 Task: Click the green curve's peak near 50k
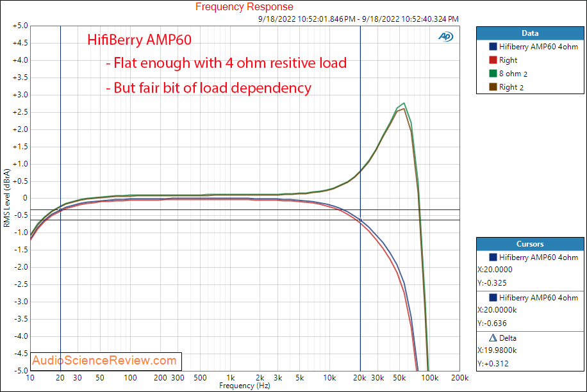404,103
